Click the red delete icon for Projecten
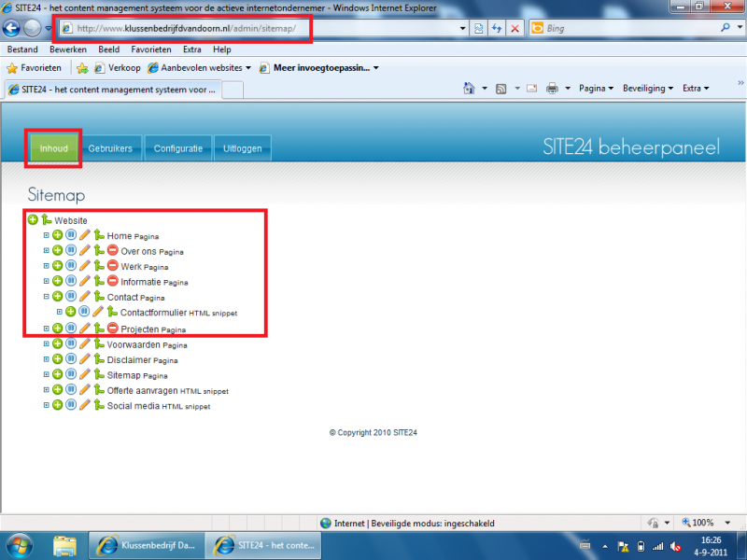The image size is (747, 560). [112, 329]
